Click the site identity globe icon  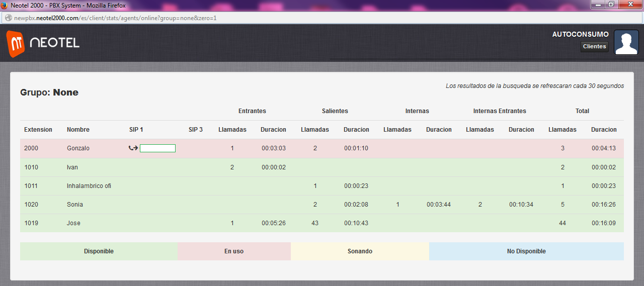point(8,18)
